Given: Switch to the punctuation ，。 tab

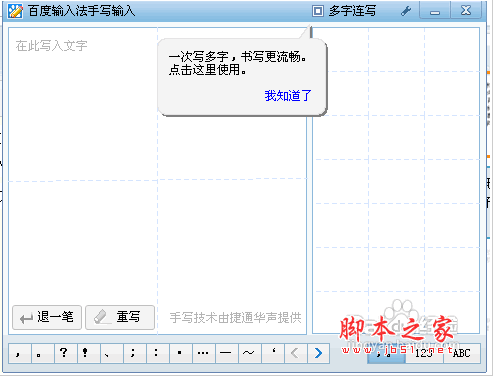Looking at the screenshot, I should (x=386, y=353).
